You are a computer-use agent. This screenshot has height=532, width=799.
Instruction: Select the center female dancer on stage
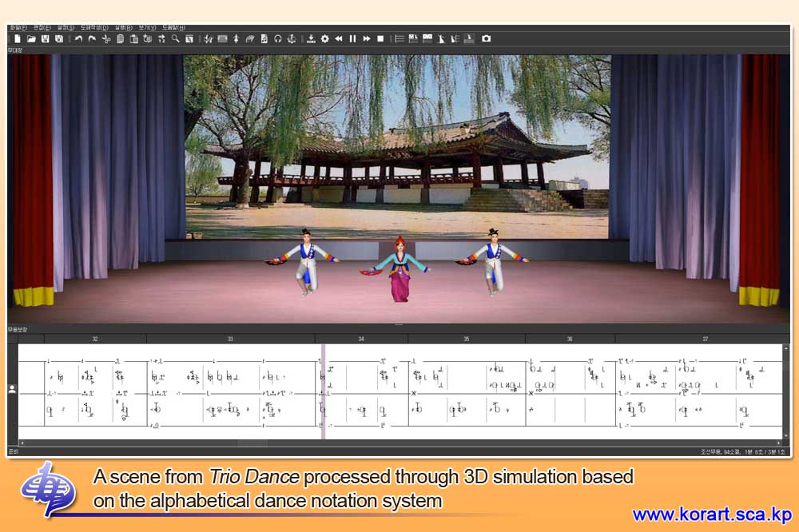(x=399, y=269)
